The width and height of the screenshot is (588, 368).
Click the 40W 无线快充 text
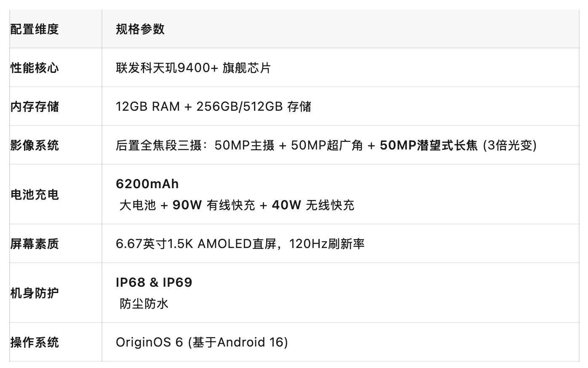[313, 205]
